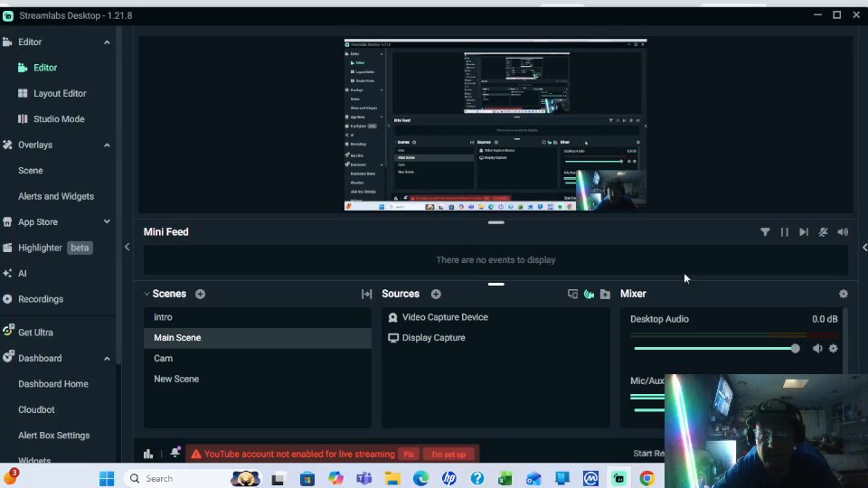Viewport: 868px width, 488px height.
Task: Click the Fix button in YouTube warning
Action: (x=409, y=455)
